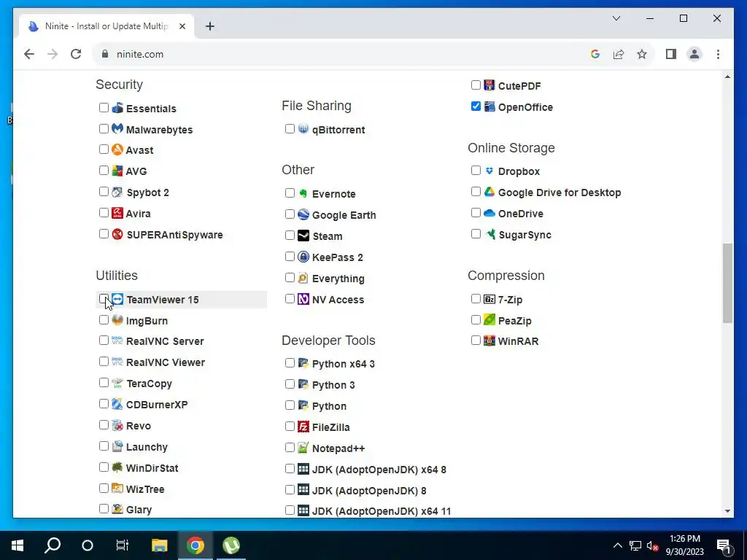
Task: Click the AVG logo icon
Action: tap(117, 171)
